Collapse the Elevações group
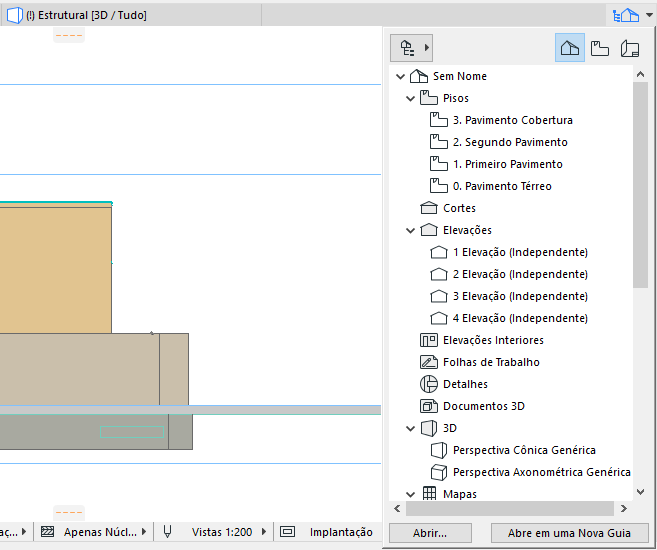The height and width of the screenshot is (550, 657). 411,230
